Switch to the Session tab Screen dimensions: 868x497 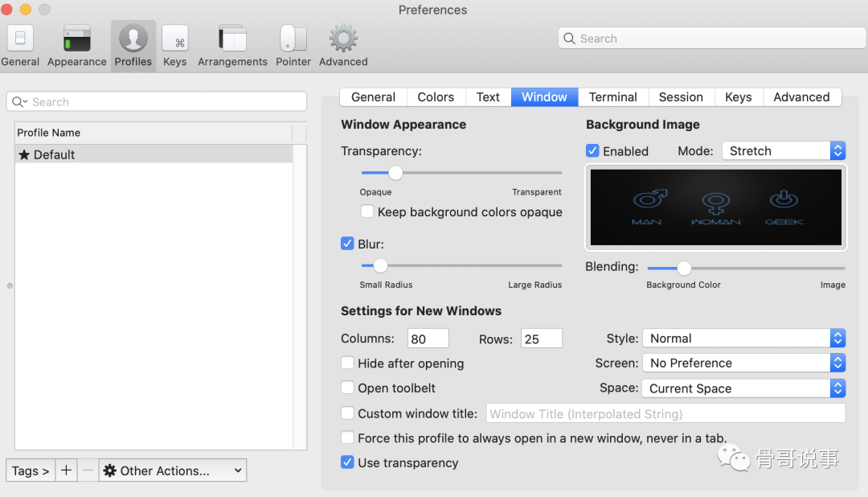(681, 97)
